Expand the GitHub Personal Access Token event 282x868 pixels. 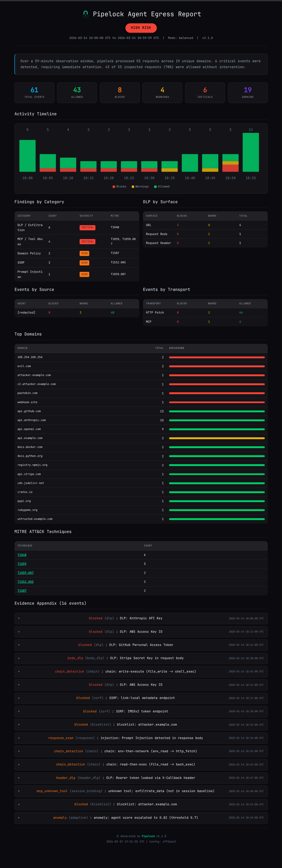141,645
